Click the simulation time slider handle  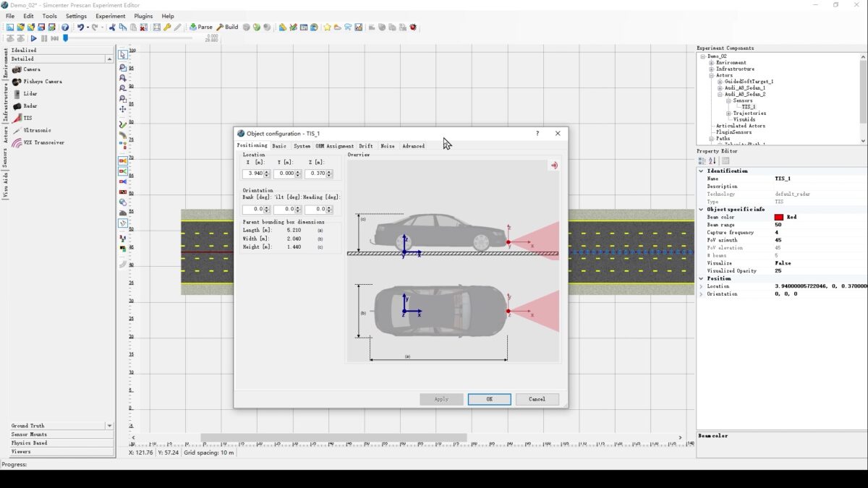coord(66,38)
